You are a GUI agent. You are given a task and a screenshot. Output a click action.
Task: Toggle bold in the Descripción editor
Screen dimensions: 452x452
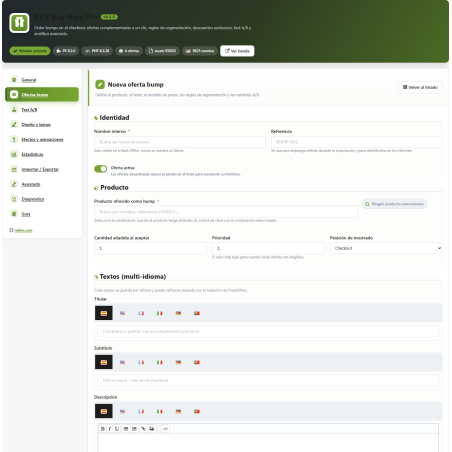click(103, 429)
